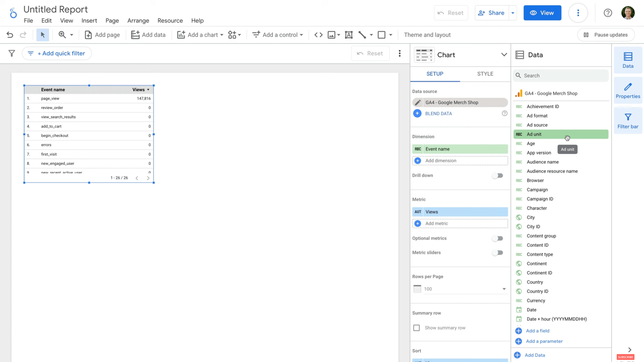Open the Properties panel
The image size is (644, 362).
[x=628, y=90]
